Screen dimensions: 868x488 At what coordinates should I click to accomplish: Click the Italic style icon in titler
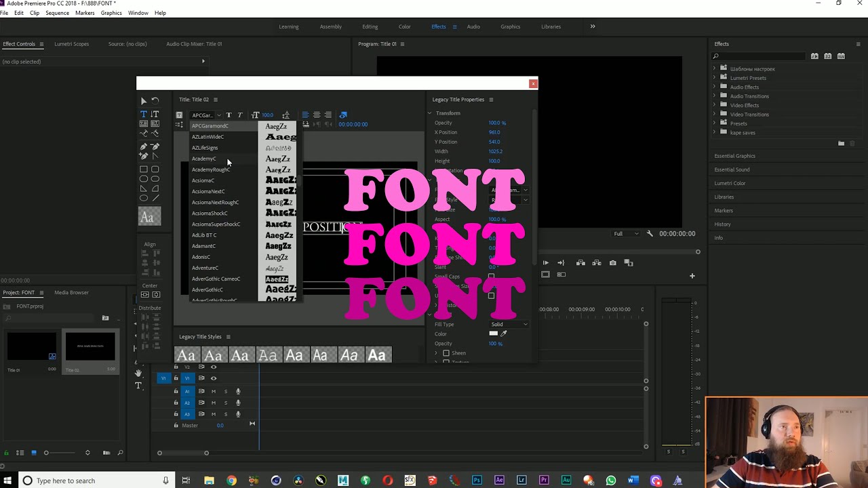point(240,115)
